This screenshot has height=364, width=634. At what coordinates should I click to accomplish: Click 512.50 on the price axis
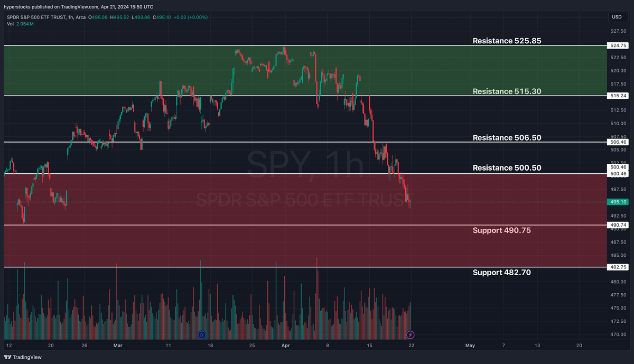click(x=618, y=110)
